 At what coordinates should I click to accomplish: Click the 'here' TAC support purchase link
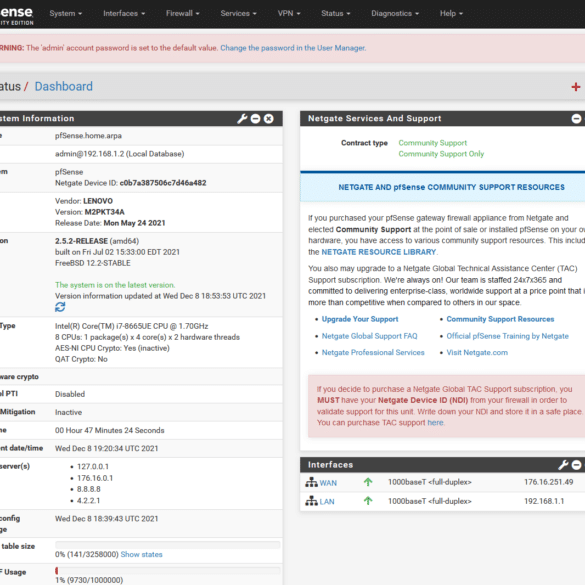[x=435, y=423]
